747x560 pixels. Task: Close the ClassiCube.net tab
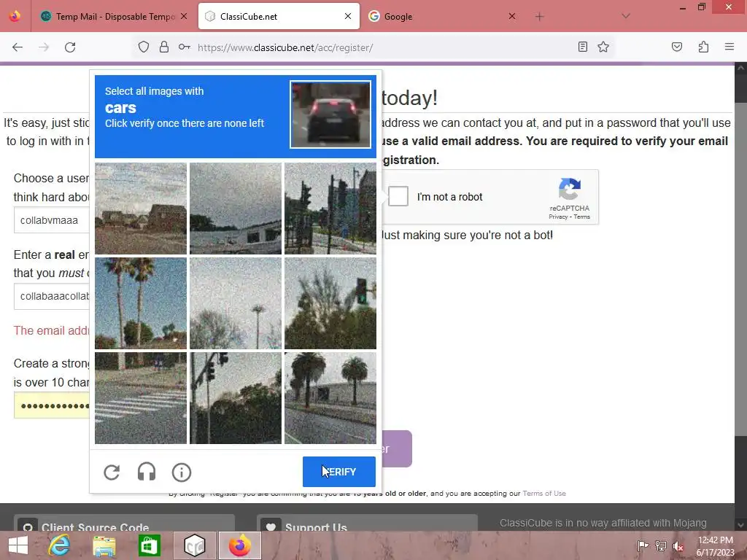348,16
